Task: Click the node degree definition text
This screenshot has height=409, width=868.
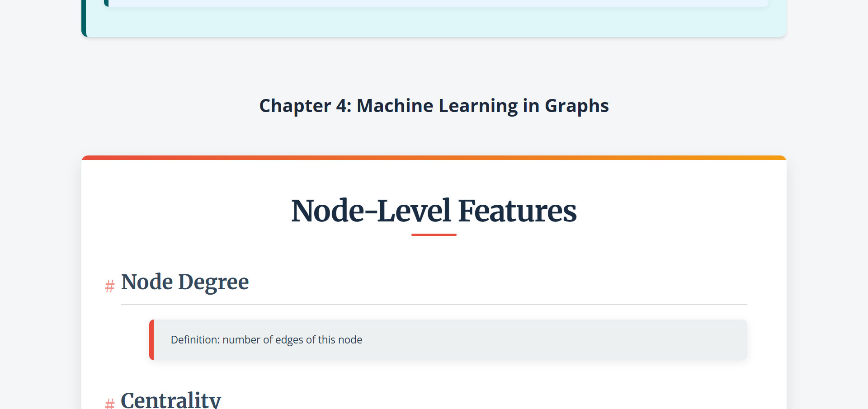Action: [x=266, y=340]
